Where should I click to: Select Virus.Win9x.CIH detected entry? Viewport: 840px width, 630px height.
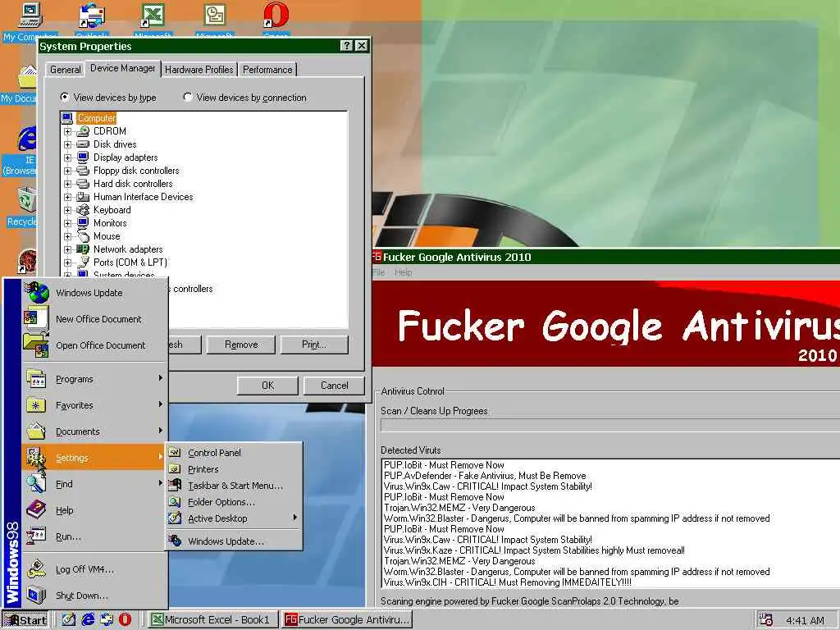[x=507, y=582]
